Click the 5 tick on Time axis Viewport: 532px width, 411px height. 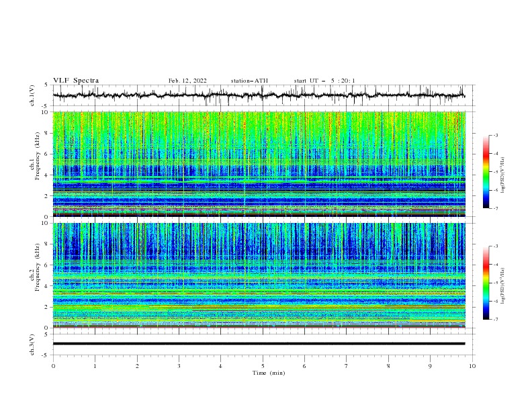click(x=263, y=366)
